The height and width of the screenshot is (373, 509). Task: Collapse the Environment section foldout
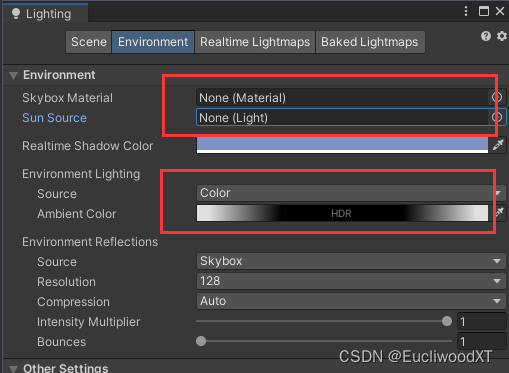pos(13,75)
